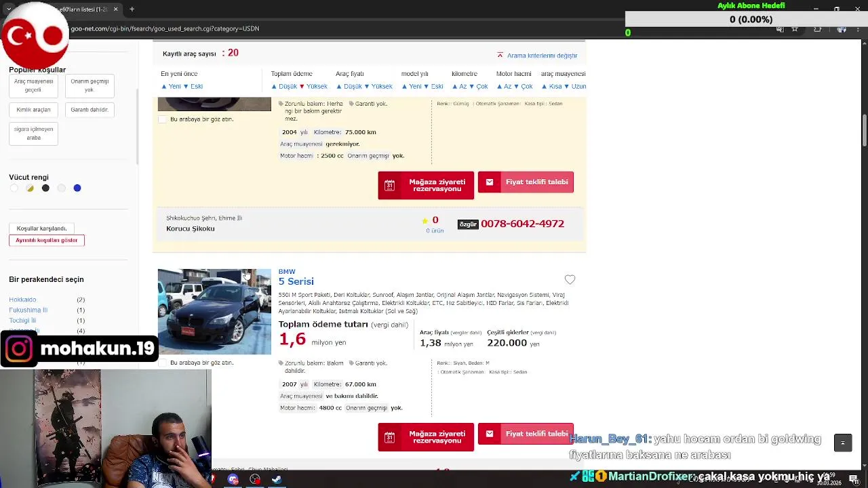Toggle 'Onarım geçmişi yok' popular condition
The width and height of the screenshot is (868, 488).
pyautogui.click(x=90, y=85)
